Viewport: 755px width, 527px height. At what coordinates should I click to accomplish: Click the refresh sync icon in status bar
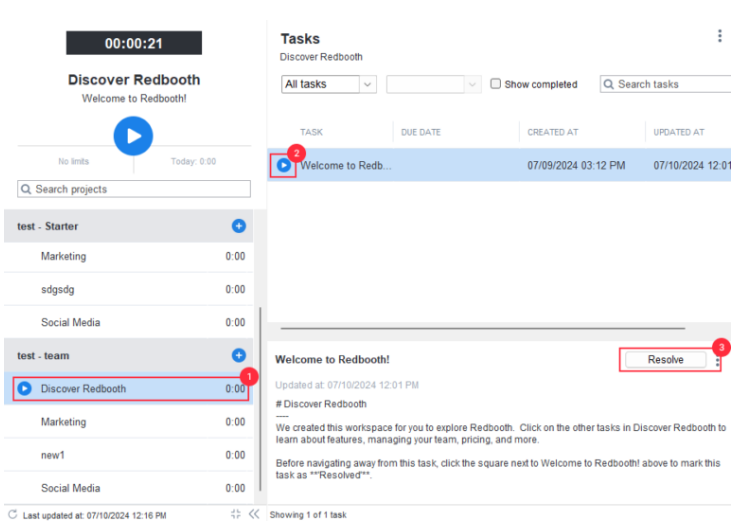tap(11, 514)
